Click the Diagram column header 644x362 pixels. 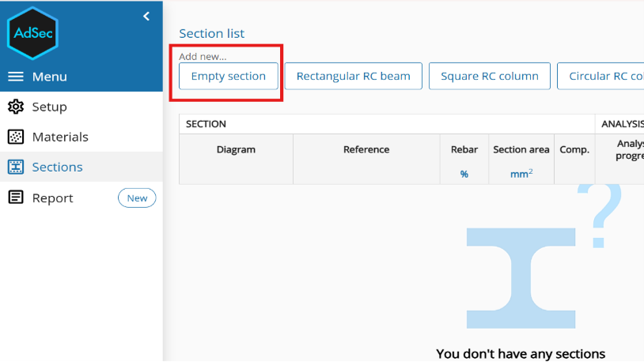(237, 150)
